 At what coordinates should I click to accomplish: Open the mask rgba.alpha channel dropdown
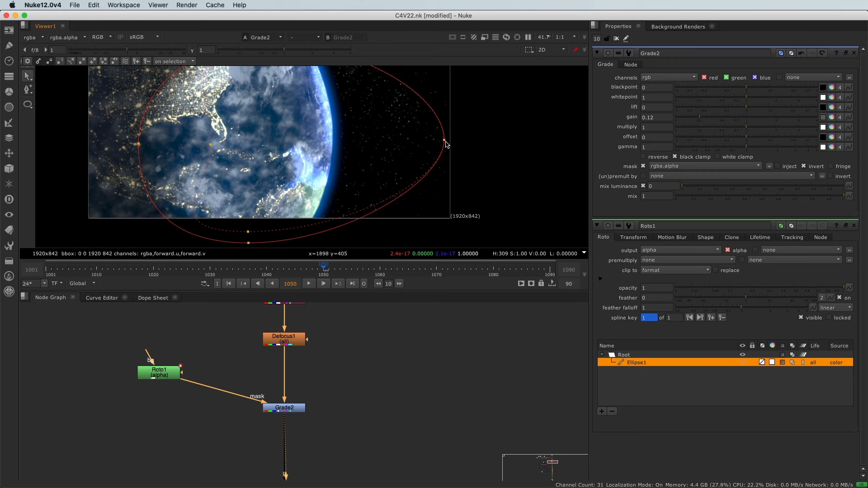click(705, 166)
